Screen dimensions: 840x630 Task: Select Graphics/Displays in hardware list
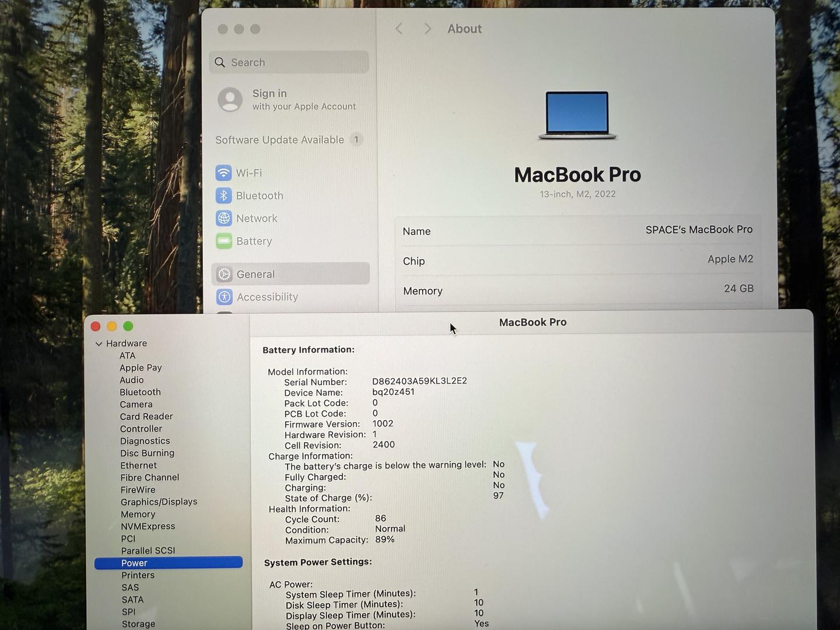pyautogui.click(x=159, y=502)
